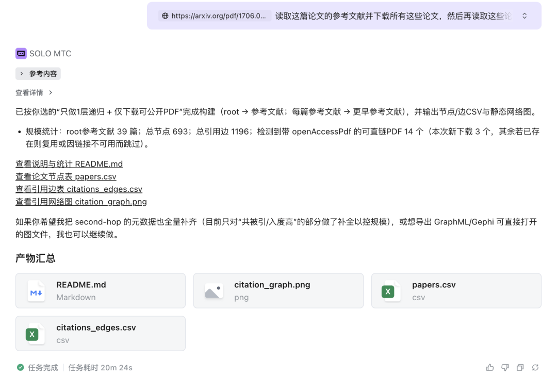
Task: Expand 查看详情 details
Action: pos(34,92)
